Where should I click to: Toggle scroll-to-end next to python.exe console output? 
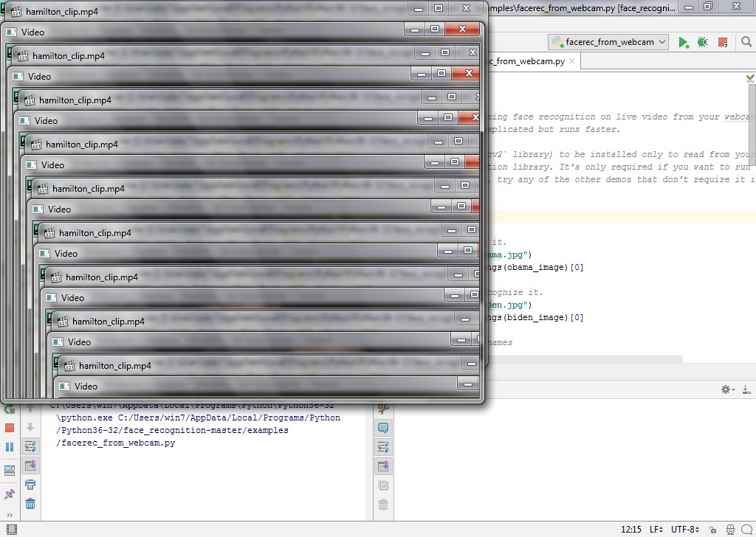[30, 465]
